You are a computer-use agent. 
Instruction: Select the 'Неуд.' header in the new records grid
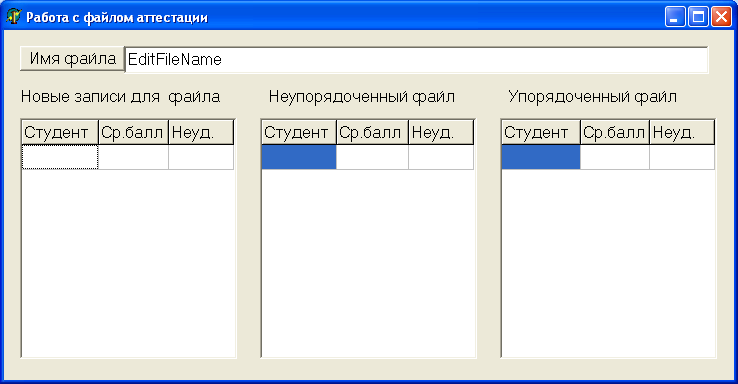pos(201,132)
